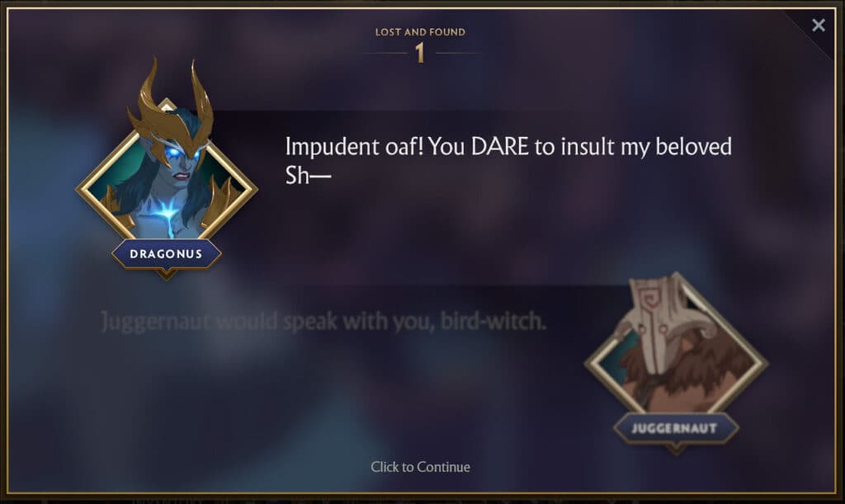
Task: Click the cut-off 'Sh—' text
Action: click(308, 176)
